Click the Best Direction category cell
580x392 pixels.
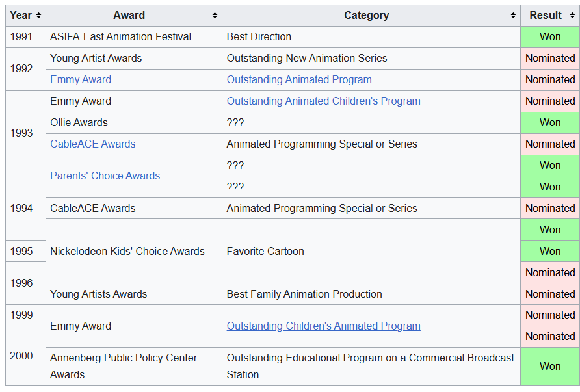pyautogui.click(x=371, y=37)
